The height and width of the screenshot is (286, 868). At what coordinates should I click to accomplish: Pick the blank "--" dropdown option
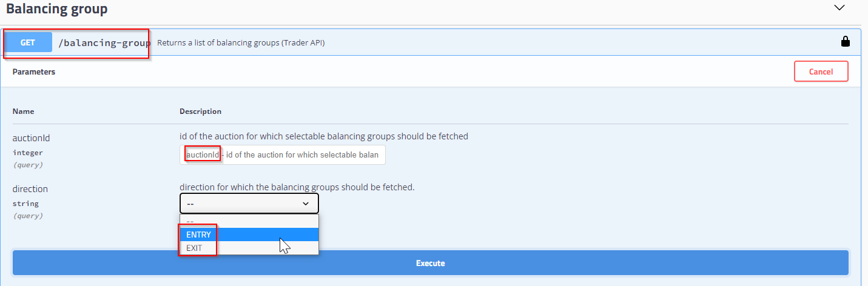pyautogui.click(x=249, y=222)
